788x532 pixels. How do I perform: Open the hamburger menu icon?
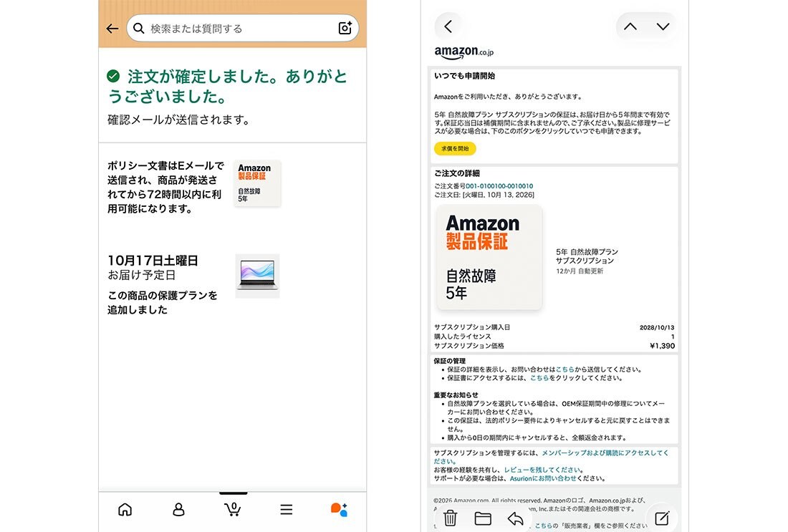(x=287, y=509)
